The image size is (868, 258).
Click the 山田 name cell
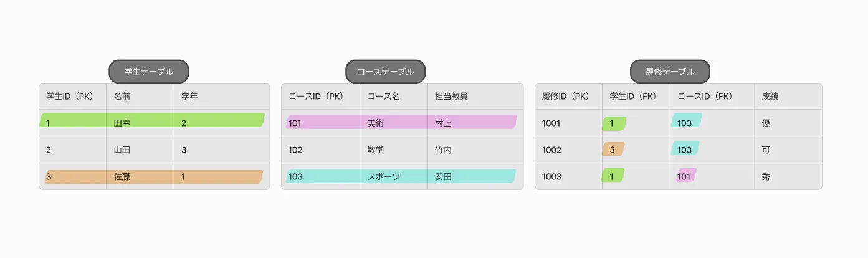[x=140, y=150]
